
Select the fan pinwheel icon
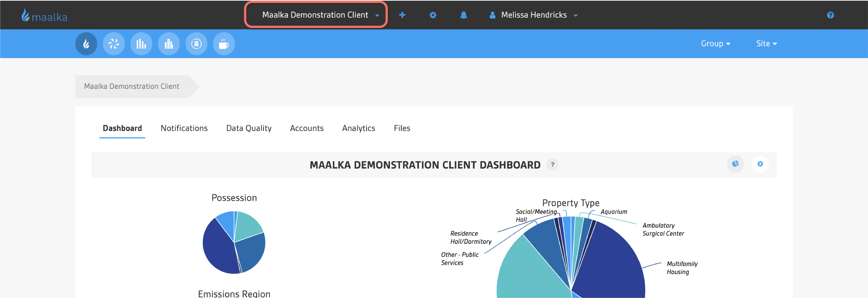(x=114, y=44)
